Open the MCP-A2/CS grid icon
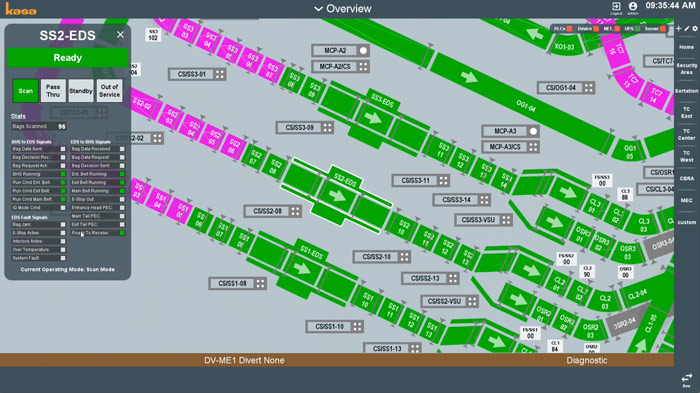Image resolution: width=700 pixels, height=393 pixels. pyautogui.click(x=363, y=67)
